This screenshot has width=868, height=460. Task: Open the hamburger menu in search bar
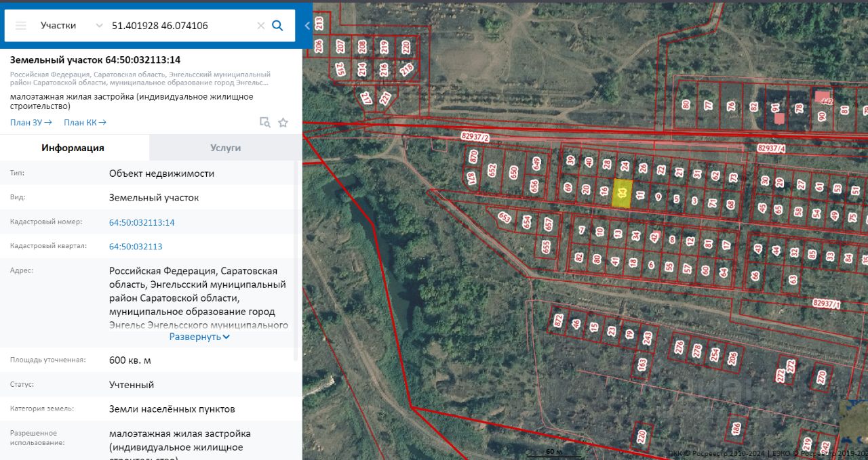21,26
